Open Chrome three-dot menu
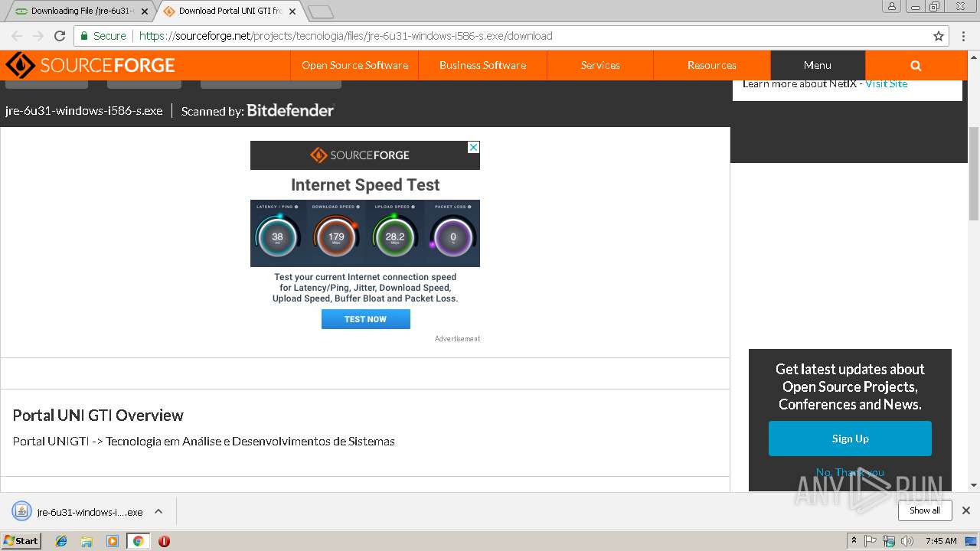The image size is (980, 551). pos(965,36)
